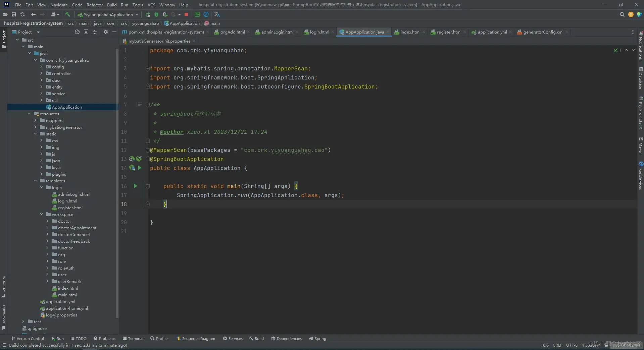Expand the mappers folder
The image size is (644, 350).
coord(36,120)
